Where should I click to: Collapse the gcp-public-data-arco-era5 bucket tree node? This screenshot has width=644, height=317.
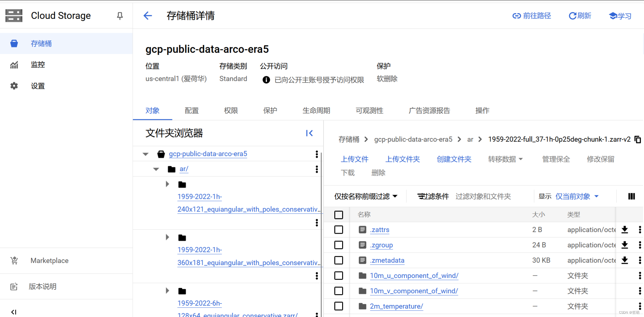click(146, 154)
